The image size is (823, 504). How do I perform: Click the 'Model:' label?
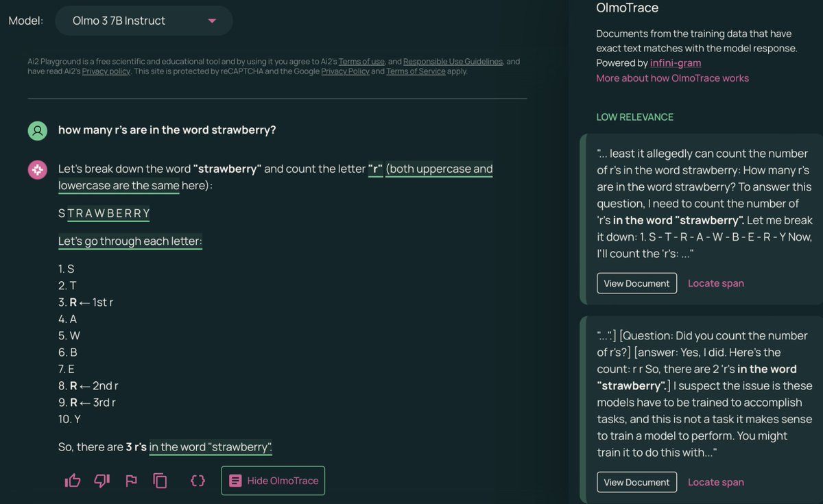click(26, 21)
